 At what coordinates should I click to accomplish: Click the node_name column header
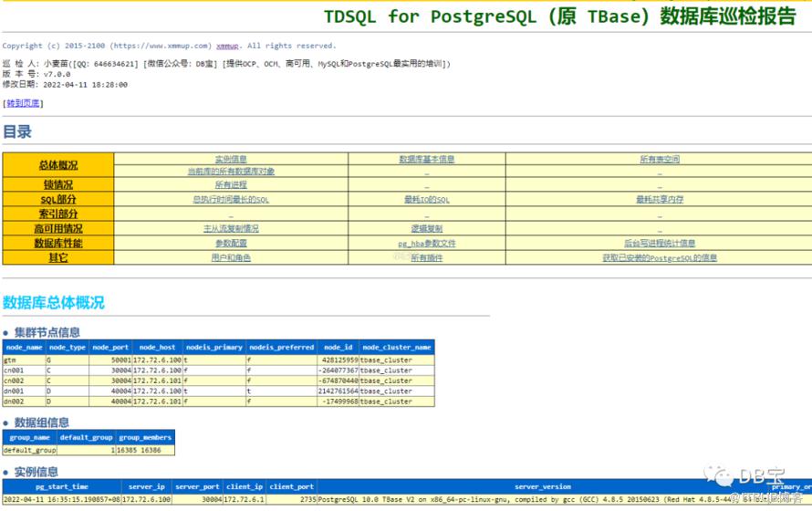(x=24, y=348)
